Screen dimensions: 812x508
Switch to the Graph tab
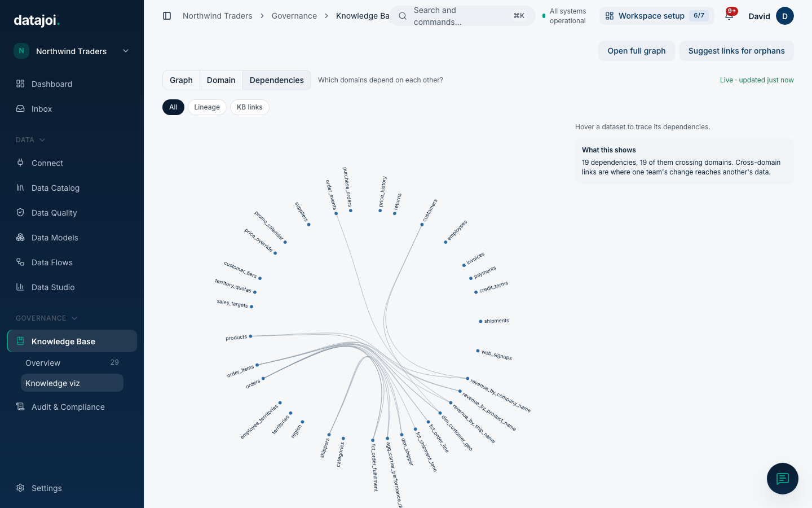pos(181,80)
